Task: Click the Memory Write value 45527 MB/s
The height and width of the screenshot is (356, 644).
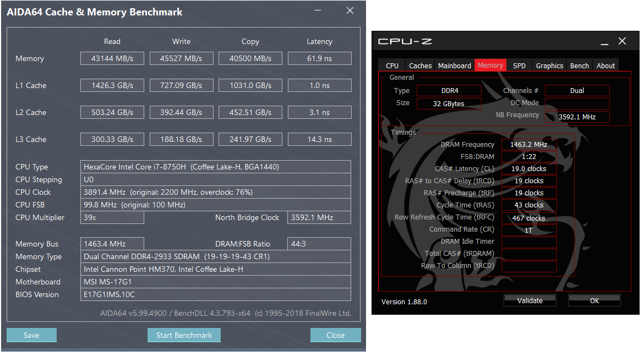Action: (181, 58)
